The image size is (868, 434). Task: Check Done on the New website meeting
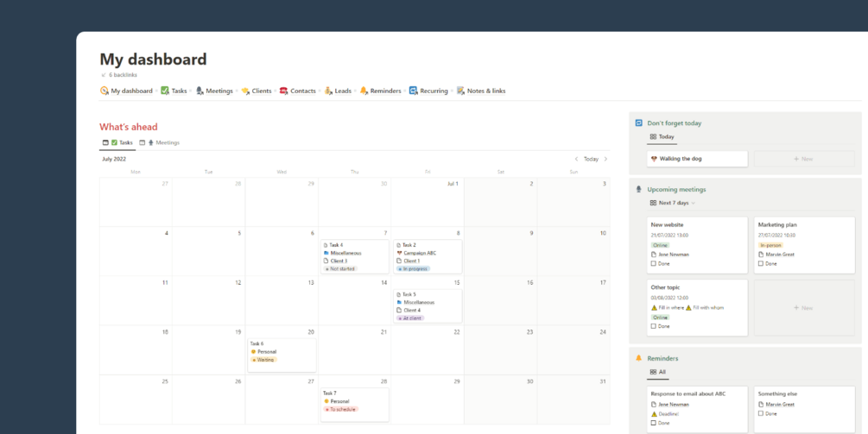click(x=654, y=264)
